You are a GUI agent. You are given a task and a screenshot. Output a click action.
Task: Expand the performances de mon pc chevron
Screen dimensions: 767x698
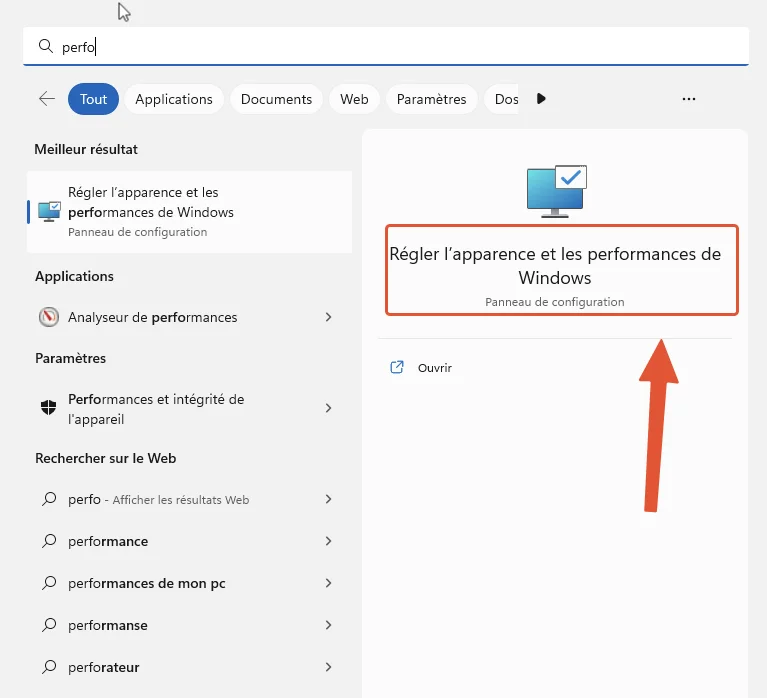[x=328, y=583]
